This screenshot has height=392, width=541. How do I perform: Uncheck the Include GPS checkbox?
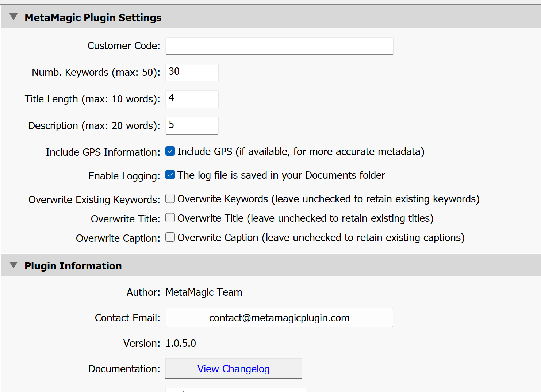170,151
